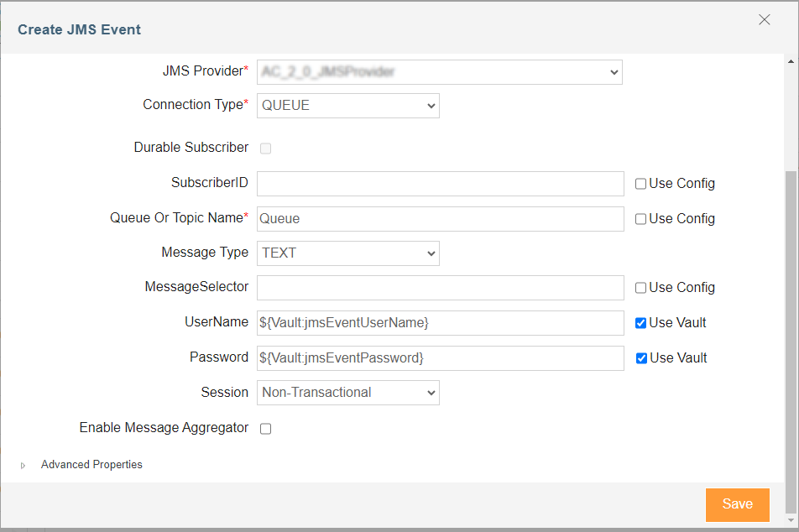Click the scrollbar down arrow
This screenshot has width=799, height=532.
point(791,520)
